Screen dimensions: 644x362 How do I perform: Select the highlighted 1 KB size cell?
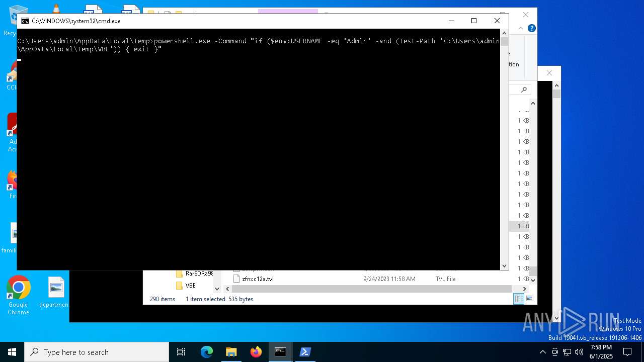[519, 226]
